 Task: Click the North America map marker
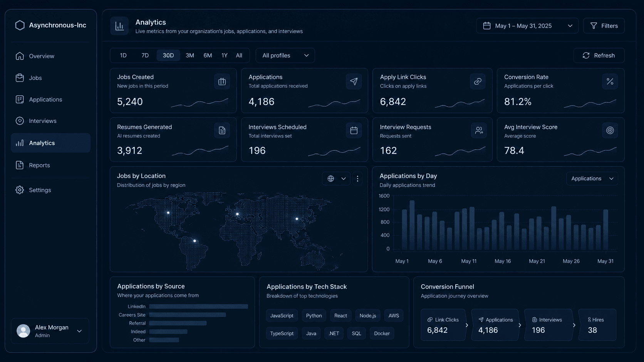coord(168,212)
